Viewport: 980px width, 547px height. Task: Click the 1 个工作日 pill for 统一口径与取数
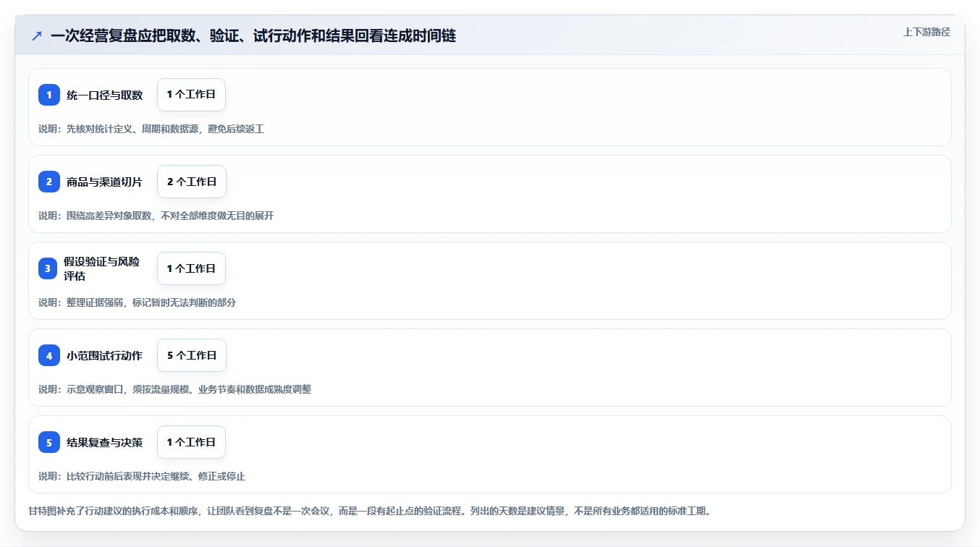tap(191, 95)
